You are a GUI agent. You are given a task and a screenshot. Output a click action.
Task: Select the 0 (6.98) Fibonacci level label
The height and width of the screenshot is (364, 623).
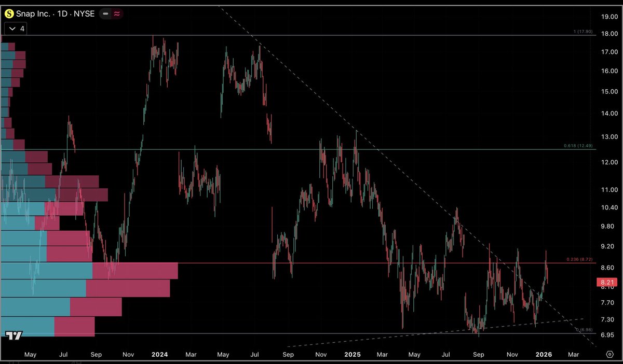584,330
